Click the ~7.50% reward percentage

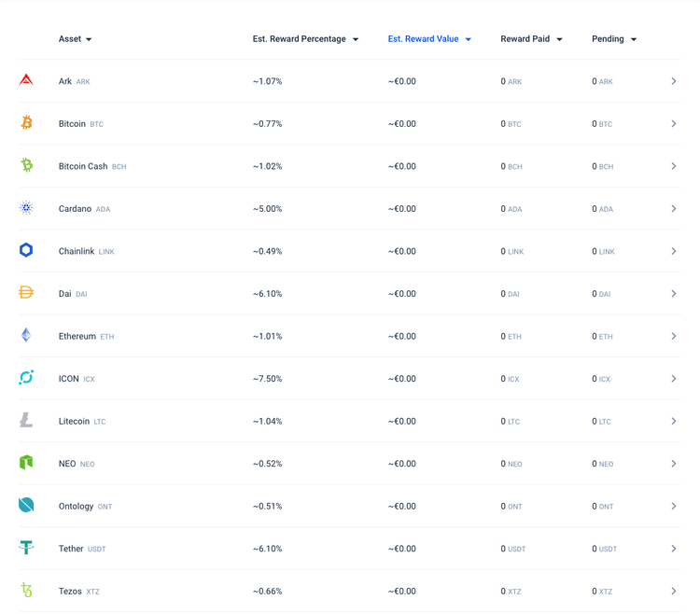tap(268, 379)
